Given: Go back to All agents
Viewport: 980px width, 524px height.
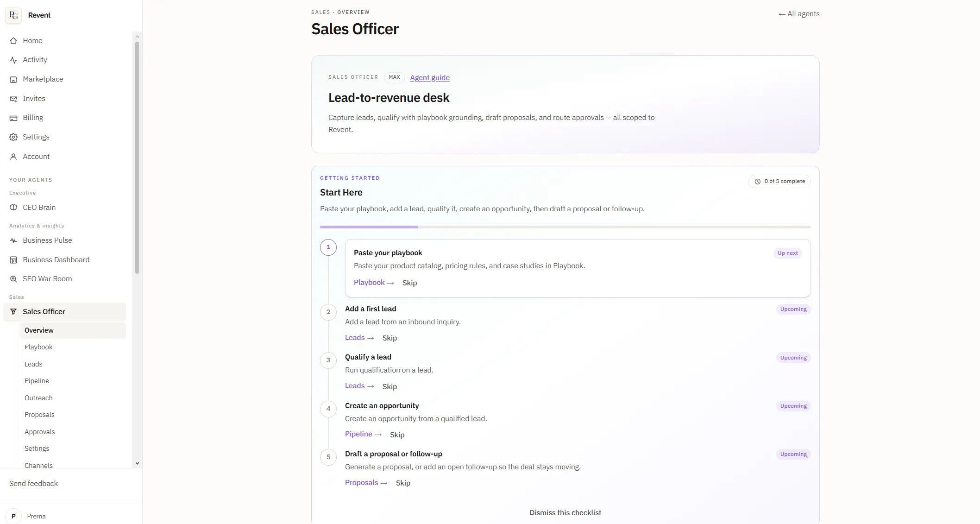Looking at the screenshot, I should (x=799, y=14).
